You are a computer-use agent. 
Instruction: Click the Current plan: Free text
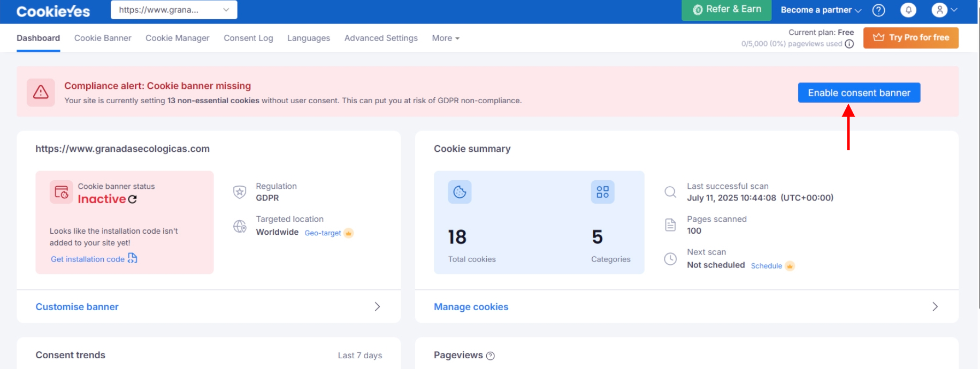point(821,33)
